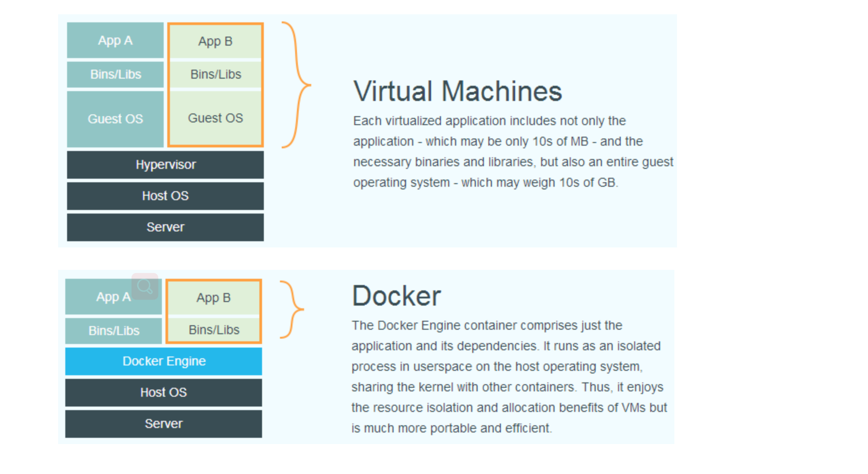This screenshot has height=474, width=868.
Task: Click green Bins/Libs block in Virtual Machines diagram
Action: point(215,74)
